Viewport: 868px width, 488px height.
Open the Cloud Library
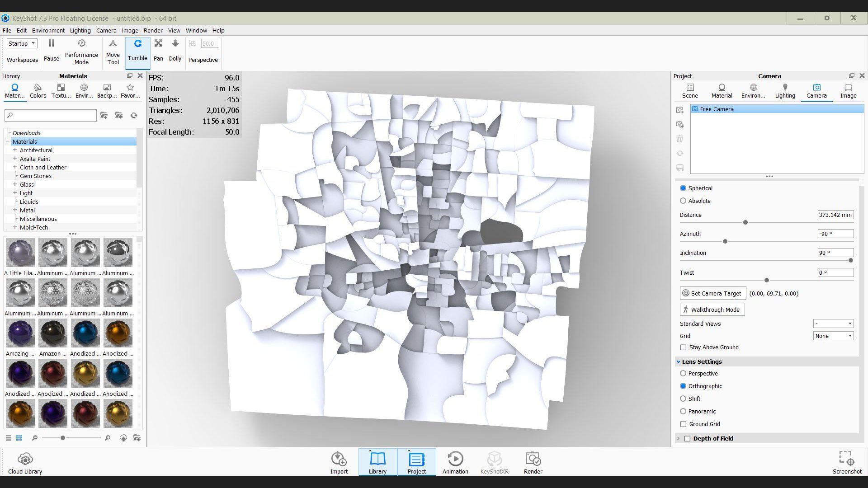pyautogui.click(x=25, y=460)
